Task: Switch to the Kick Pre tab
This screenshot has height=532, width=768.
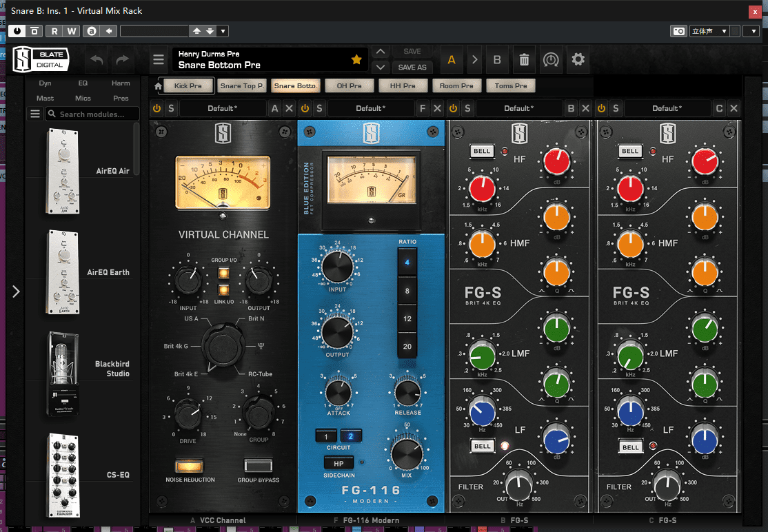Action: [188, 85]
